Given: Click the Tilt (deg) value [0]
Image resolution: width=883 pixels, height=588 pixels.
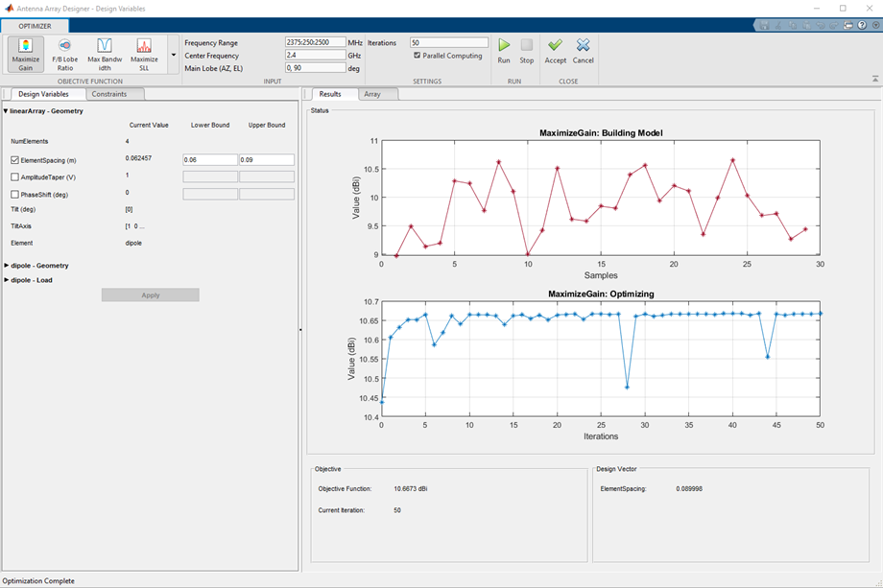Looking at the screenshot, I should [x=129, y=209].
